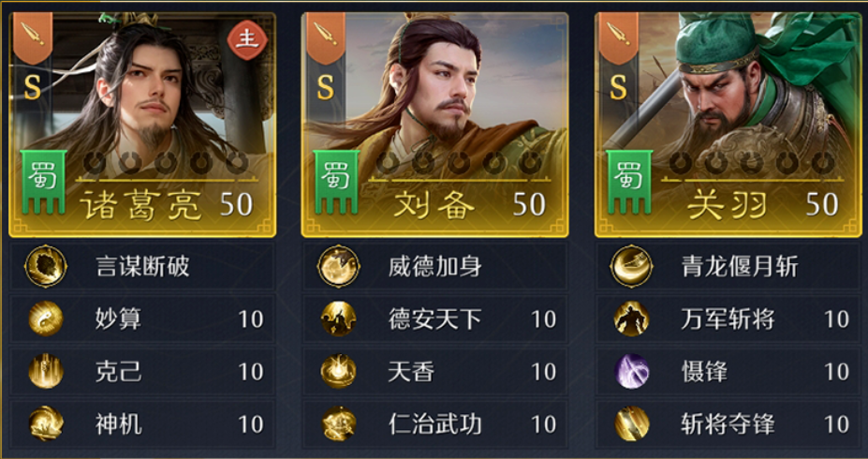
Task: Click the 蜀 faction flag on 刘备
Action: (337, 182)
